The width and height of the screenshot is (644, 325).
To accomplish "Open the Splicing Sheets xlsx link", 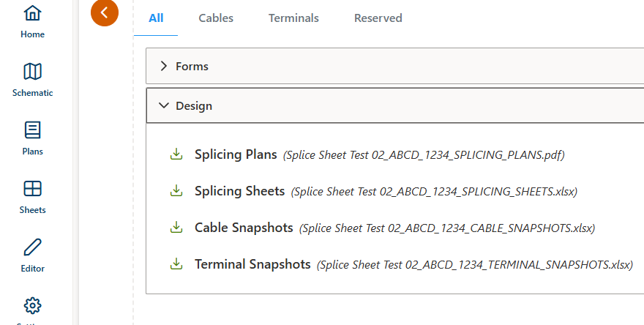I will coord(239,191).
